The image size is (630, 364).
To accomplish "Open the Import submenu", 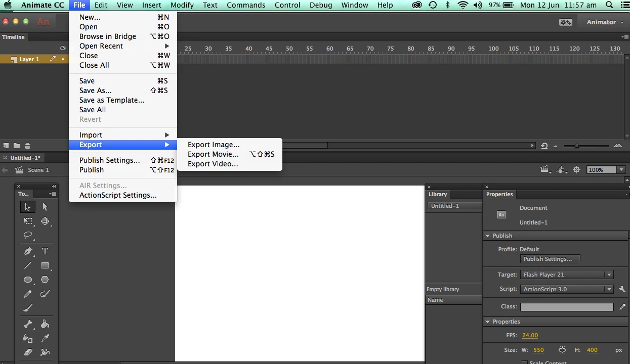I will pos(123,135).
